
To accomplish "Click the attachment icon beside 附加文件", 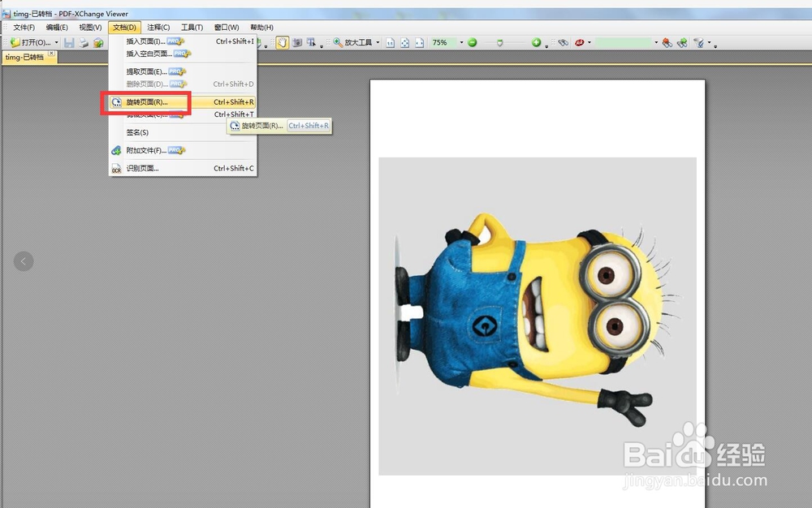I will [x=116, y=151].
